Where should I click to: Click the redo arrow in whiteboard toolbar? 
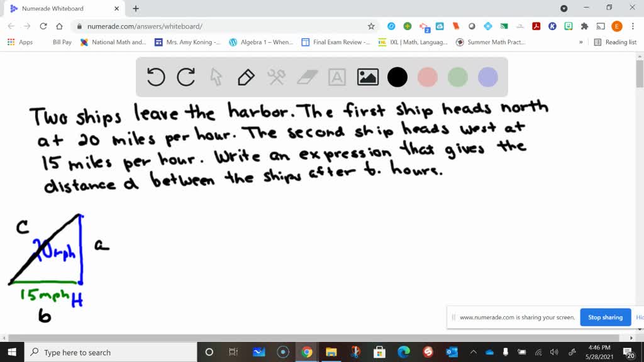click(186, 77)
